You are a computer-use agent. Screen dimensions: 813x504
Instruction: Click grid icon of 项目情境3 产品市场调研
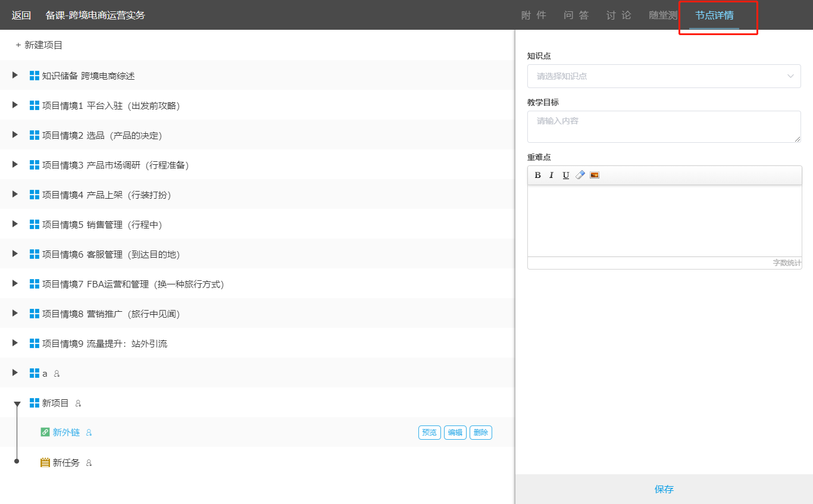[35, 165]
